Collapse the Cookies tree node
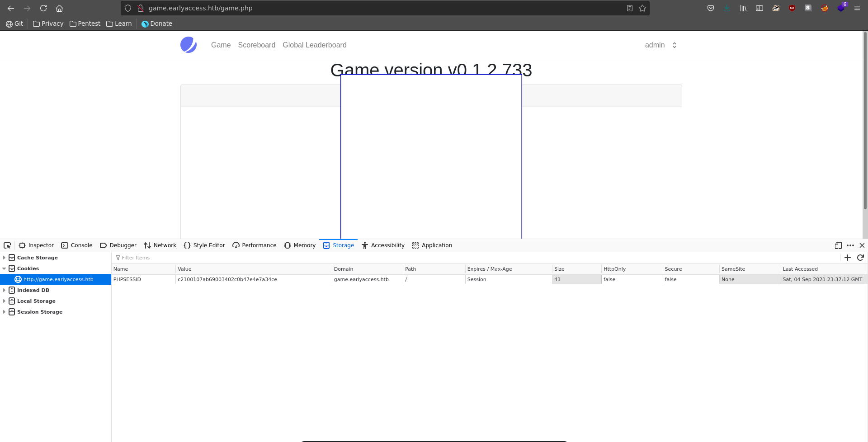The image size is (868, 442). click(4, 268)
